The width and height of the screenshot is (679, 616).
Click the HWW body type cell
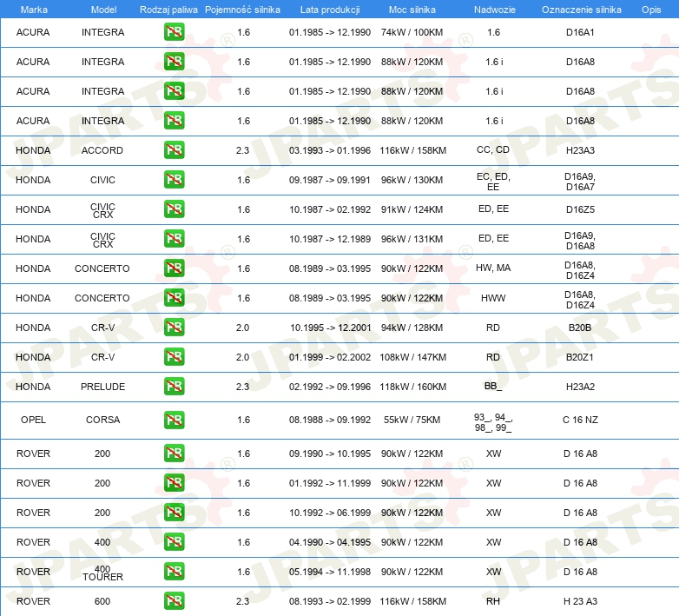pos(493,298)
